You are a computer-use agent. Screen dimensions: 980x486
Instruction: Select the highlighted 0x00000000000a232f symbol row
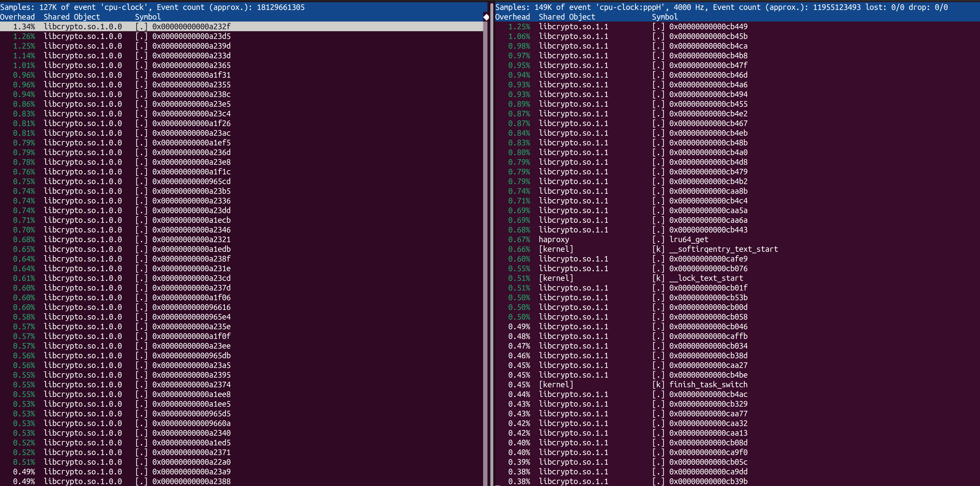pos(190,27)
